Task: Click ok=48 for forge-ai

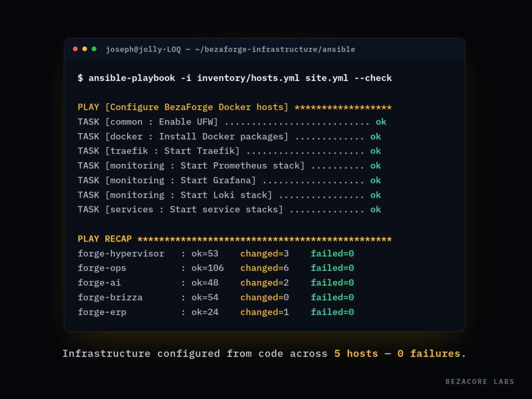Action: point(205,282)
